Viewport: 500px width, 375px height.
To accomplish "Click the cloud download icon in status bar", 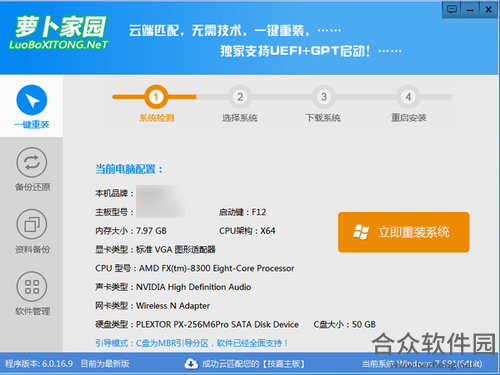I will pos(191,364).
